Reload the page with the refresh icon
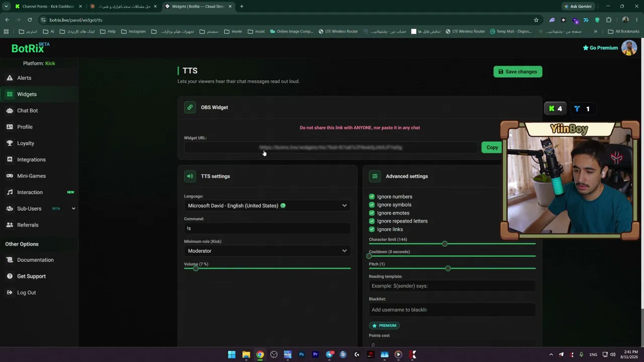The width and height of the screenshot is (644, 362). (x=30, y=20)
